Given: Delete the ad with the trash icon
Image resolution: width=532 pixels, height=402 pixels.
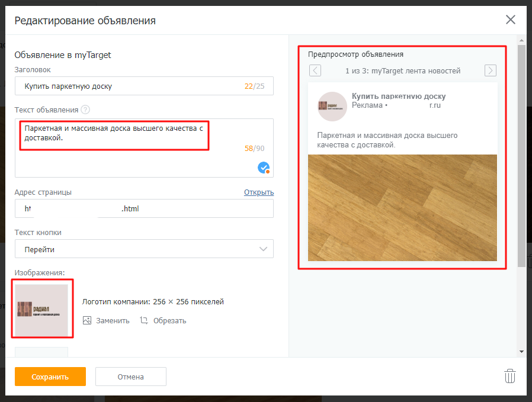Looking at the screenshot, I should (x=509, y=376).
